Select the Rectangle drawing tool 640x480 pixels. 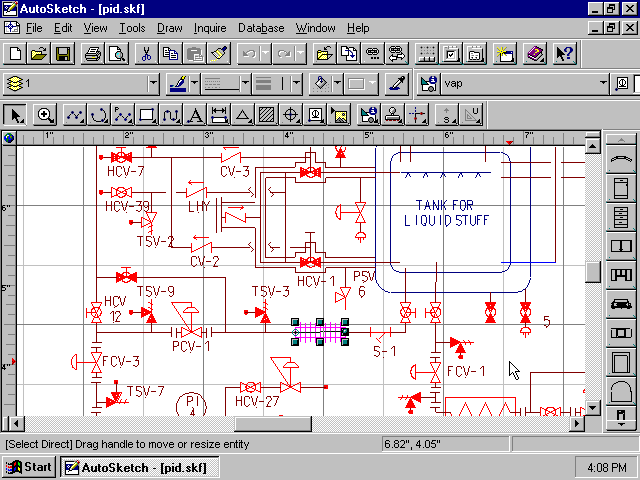coord(147,114)
